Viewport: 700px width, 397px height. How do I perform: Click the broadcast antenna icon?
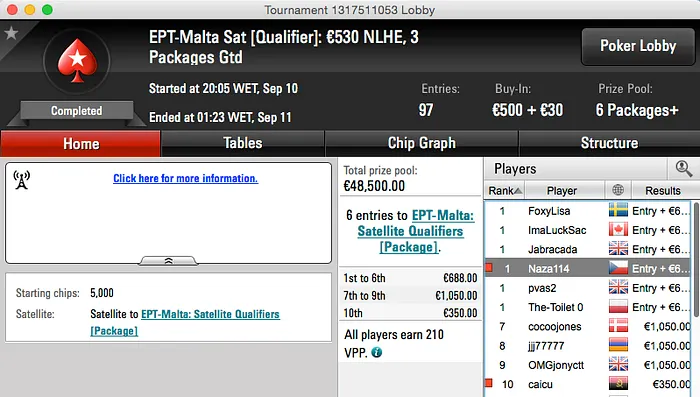point(21,180)
